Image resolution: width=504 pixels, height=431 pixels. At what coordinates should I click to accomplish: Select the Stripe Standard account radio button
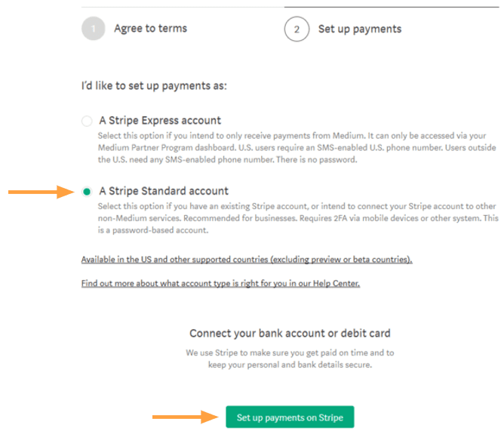coord(88,192)
